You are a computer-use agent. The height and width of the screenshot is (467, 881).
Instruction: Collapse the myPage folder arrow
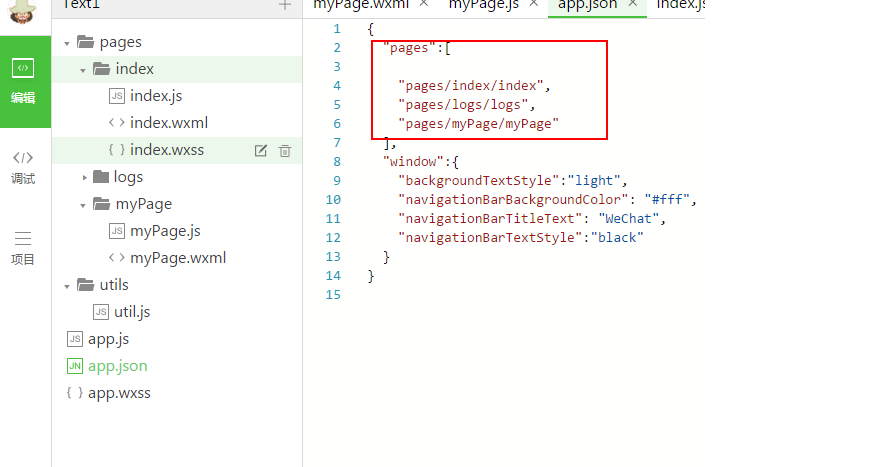[x=83, y=206]
